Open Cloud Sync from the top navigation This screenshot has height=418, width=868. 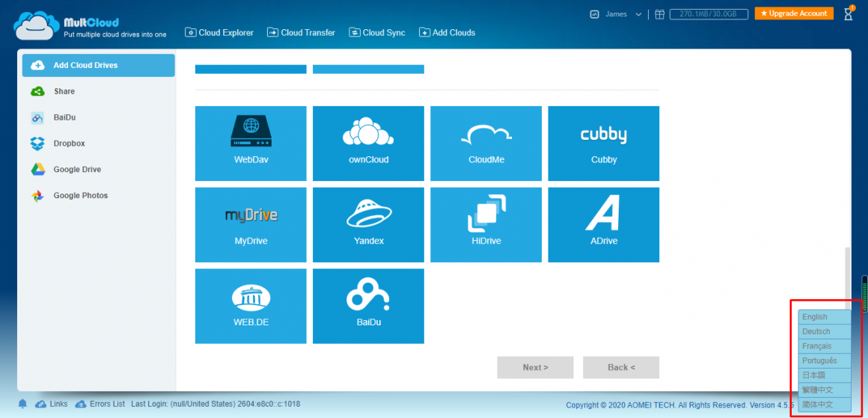[x=377, y=33]
